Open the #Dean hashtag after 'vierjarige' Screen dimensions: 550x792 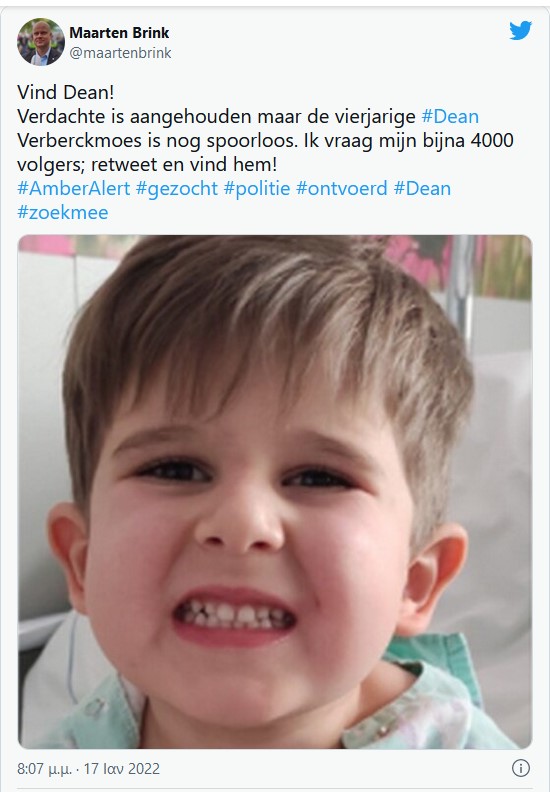pos(450,117)
